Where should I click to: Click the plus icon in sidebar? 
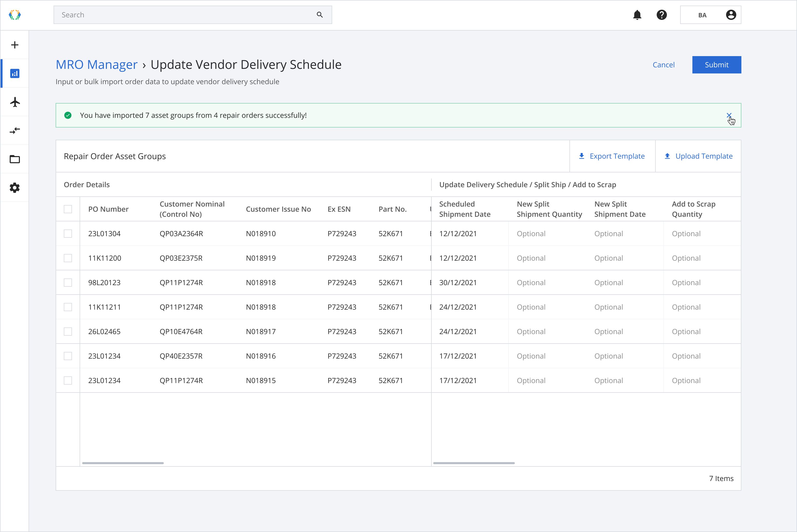15,45
